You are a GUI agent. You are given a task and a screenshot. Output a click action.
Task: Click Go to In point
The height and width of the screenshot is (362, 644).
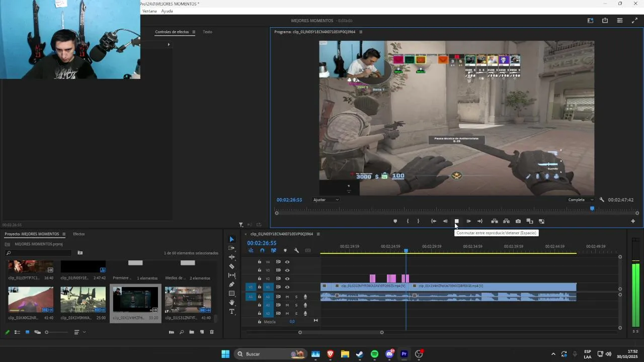click(x=434, y=221)
